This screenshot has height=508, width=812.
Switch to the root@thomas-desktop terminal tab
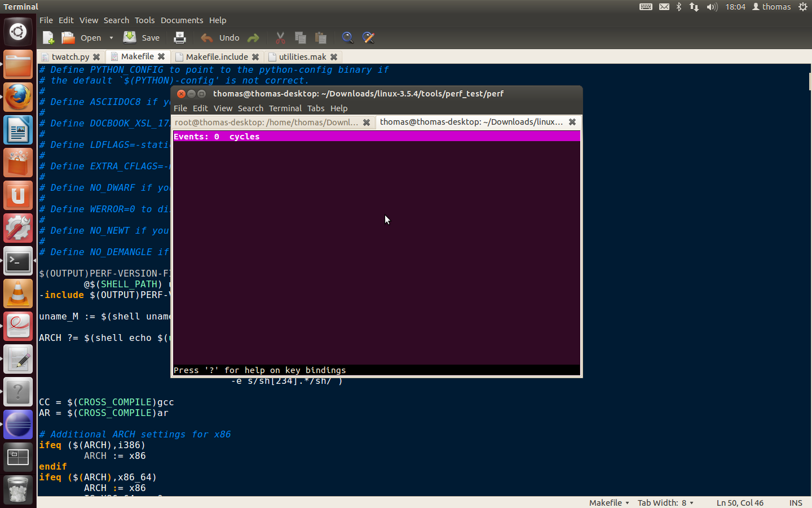pyautogui.click(x=266, y=122)
